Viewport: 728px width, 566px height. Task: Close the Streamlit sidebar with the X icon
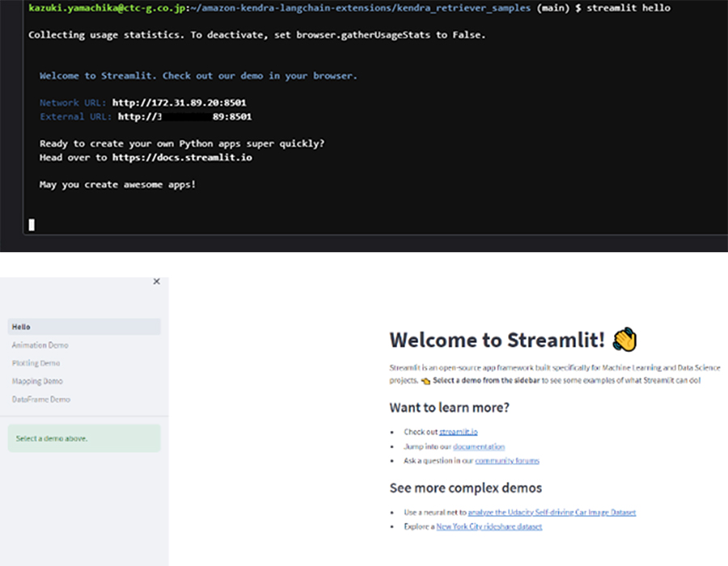pyautogui.click(x=156, y=281)
